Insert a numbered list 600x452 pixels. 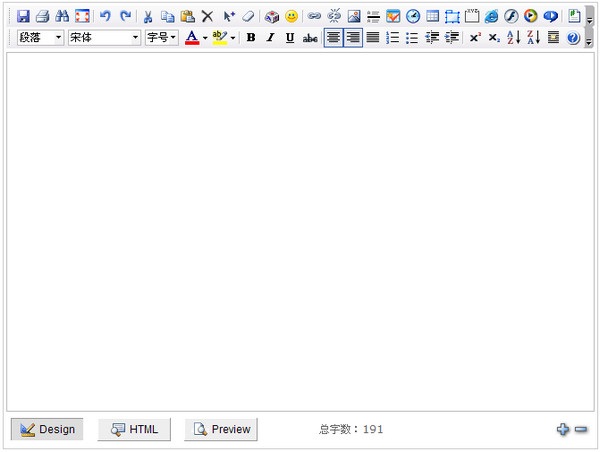point(393,38)
